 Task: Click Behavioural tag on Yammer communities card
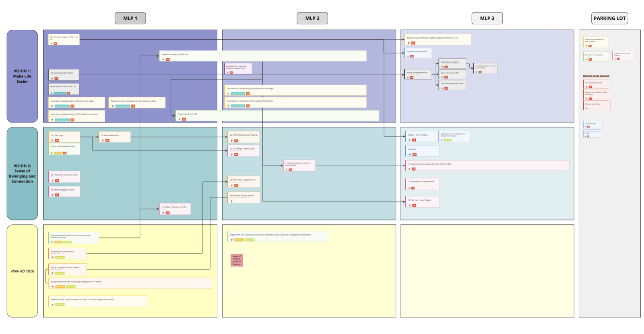pos(58,153)
